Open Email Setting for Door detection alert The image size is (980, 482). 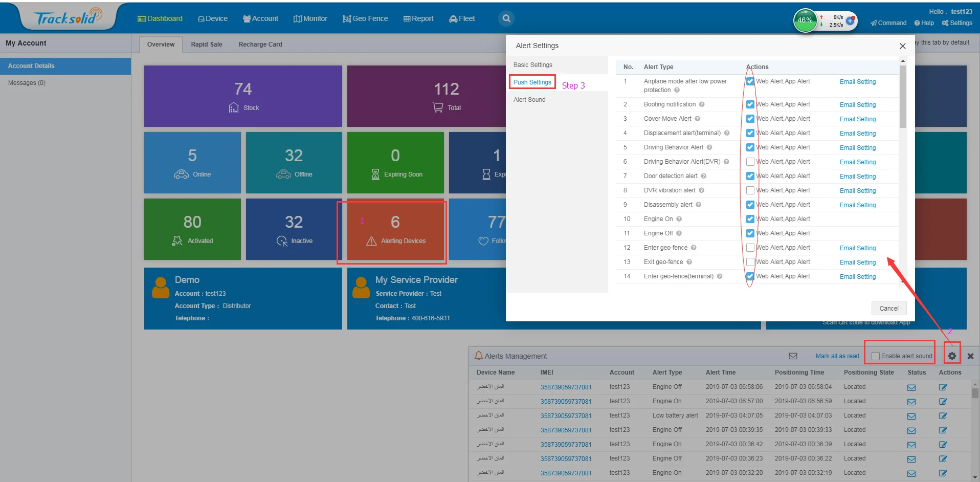[857, 177]
